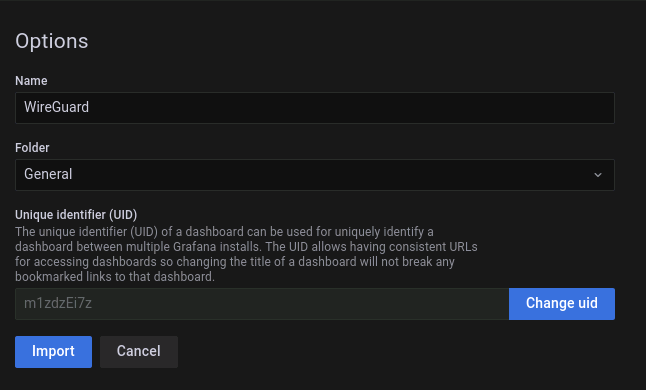Screen dimensions: 646x390
Task: Click the UID description paragraph
Action: (x=246, y=254)
